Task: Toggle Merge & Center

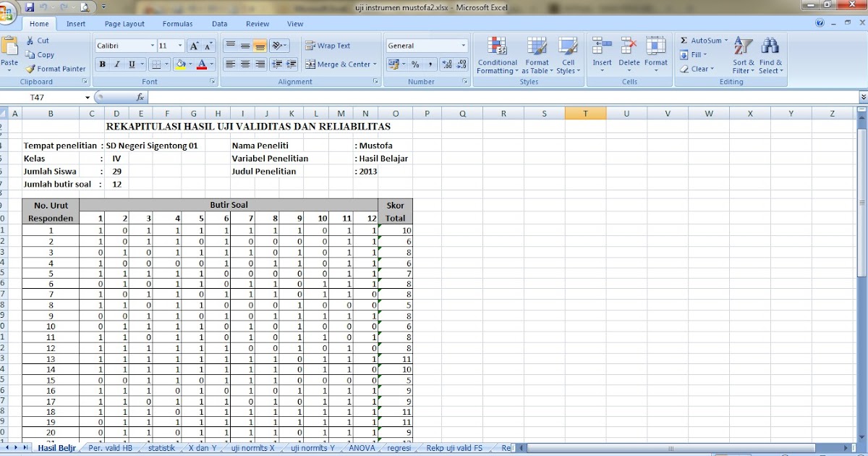Action: (338, 64)
